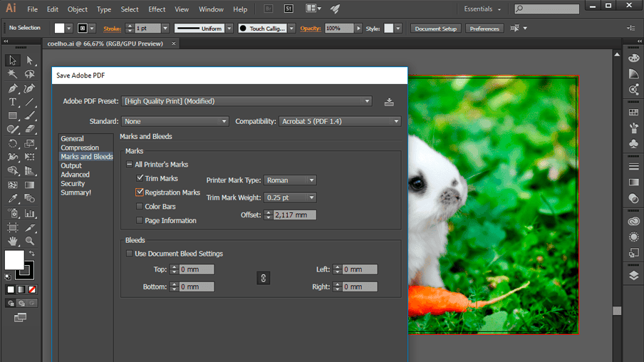The image size is (644, 362).
Task: Toggle the bleed link chain icon
Action: [x=264, y=278]
